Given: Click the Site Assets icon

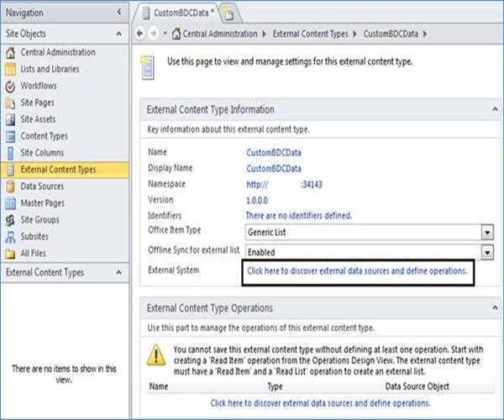Looking at the screenshot, I should point(11,119).
